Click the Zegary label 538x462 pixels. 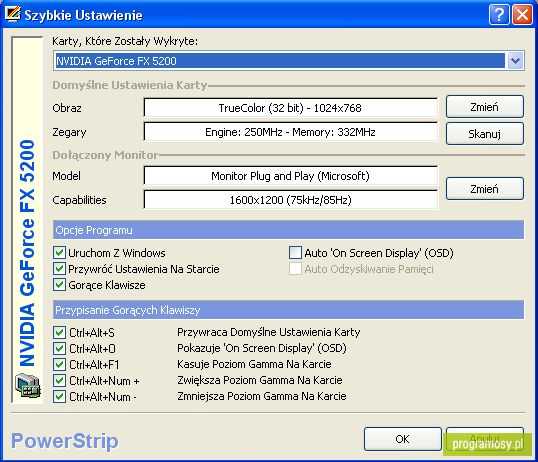[69, 132]
